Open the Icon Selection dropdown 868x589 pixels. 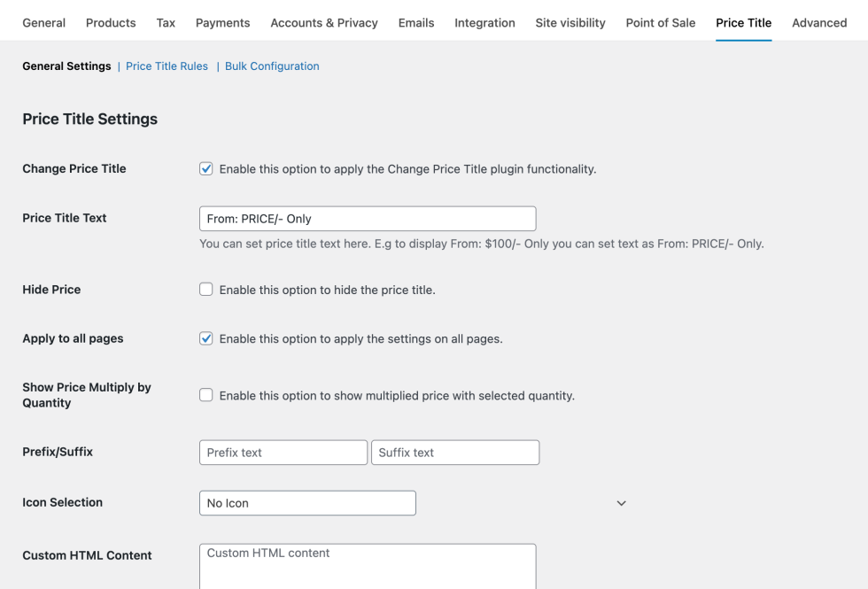click(307, 502)
